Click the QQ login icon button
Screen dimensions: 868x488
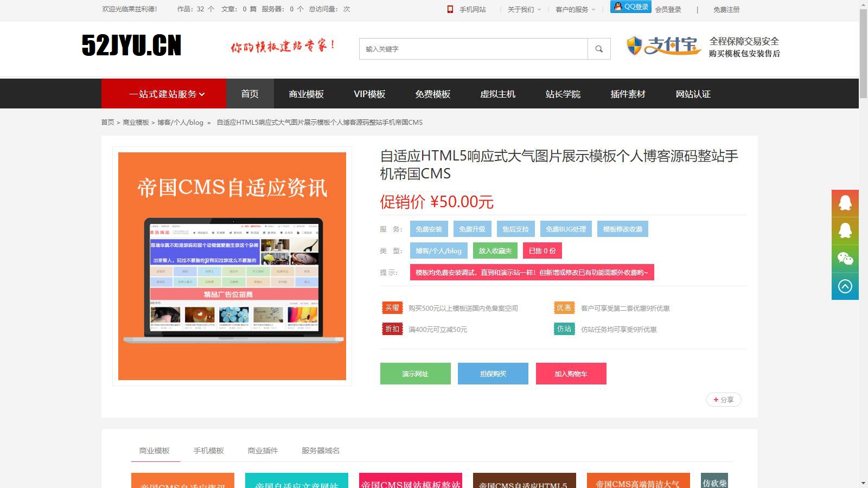(x=630, y=7)
